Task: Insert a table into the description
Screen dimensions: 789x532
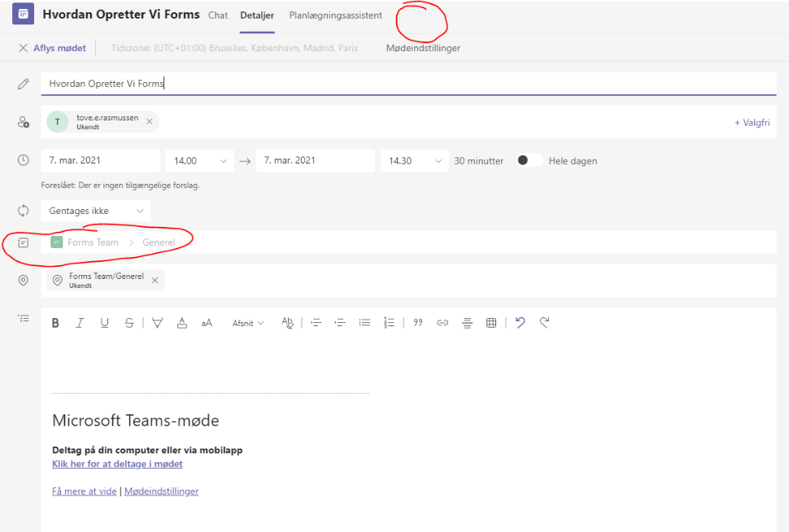Action: tap(491, 323)
